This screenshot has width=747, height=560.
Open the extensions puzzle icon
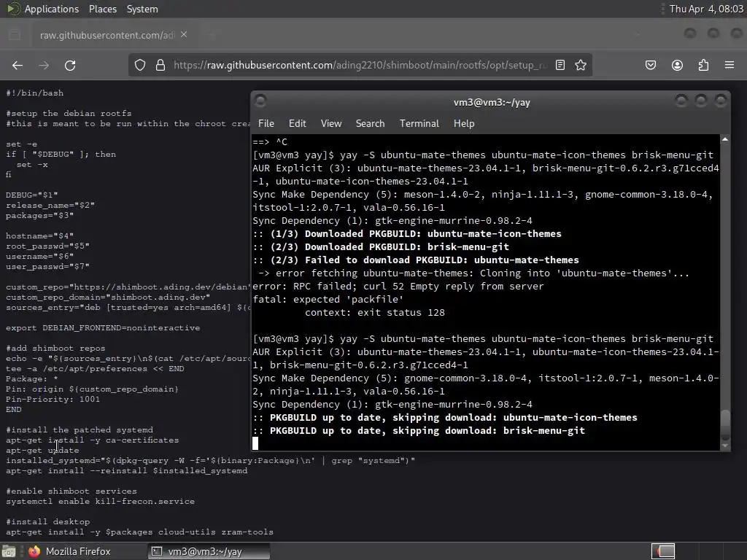pos(703,65)
